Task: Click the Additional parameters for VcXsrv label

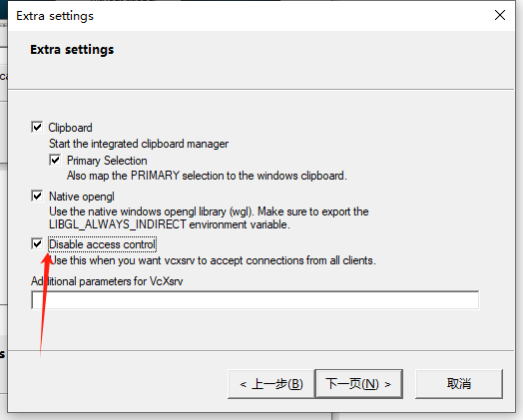Action: click(107, 281)
